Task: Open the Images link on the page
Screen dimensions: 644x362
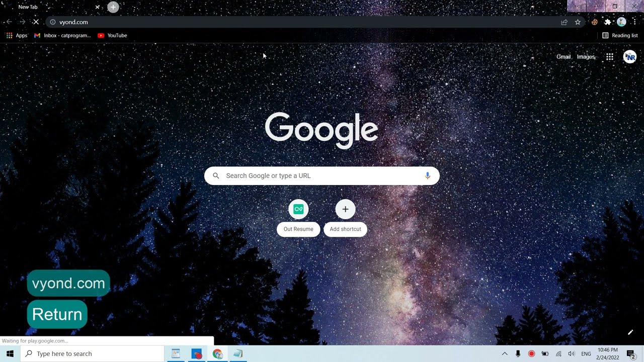Action: pyautogui.click(x=586, y=57)
